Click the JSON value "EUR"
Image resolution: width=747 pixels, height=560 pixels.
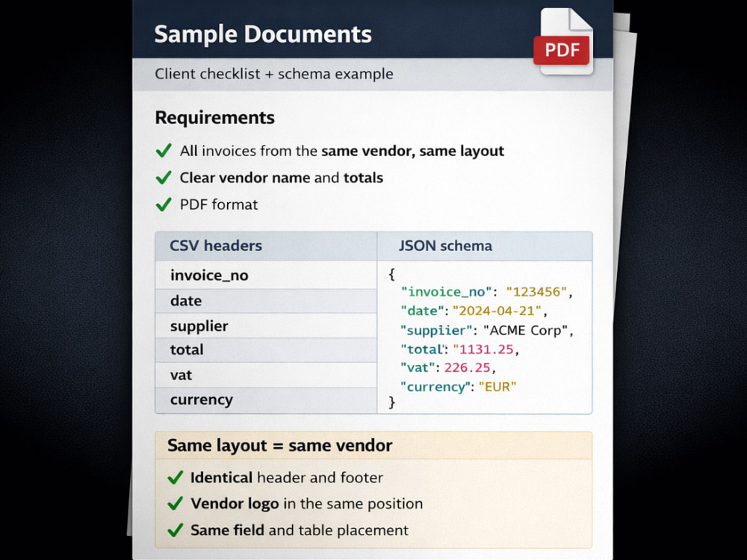pyautogui.click(x=498, y=387)
